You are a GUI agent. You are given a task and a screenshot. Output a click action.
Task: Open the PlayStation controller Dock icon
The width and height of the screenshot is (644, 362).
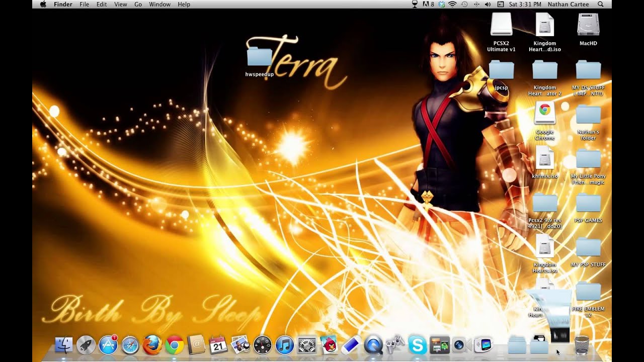395,345
